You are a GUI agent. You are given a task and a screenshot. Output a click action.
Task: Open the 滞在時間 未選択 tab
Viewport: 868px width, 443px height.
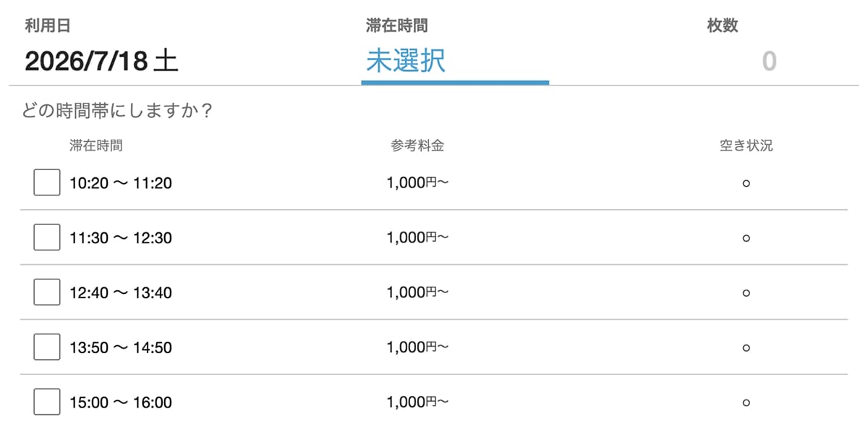click(455, 48)
